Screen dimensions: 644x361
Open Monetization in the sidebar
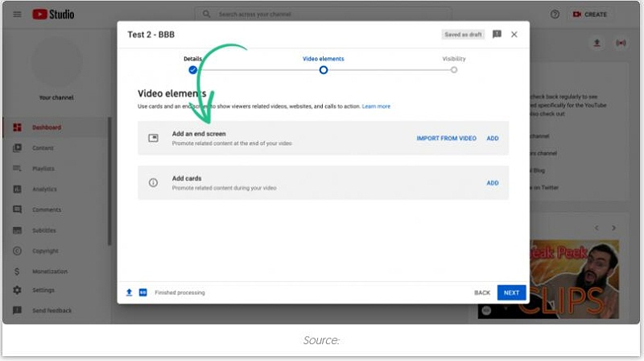49,272
